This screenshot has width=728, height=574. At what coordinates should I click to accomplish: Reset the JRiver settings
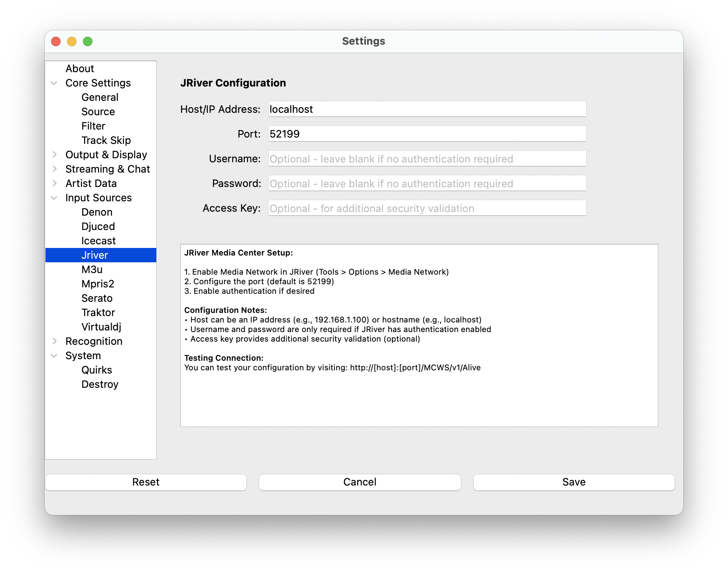tap(146, 482)
